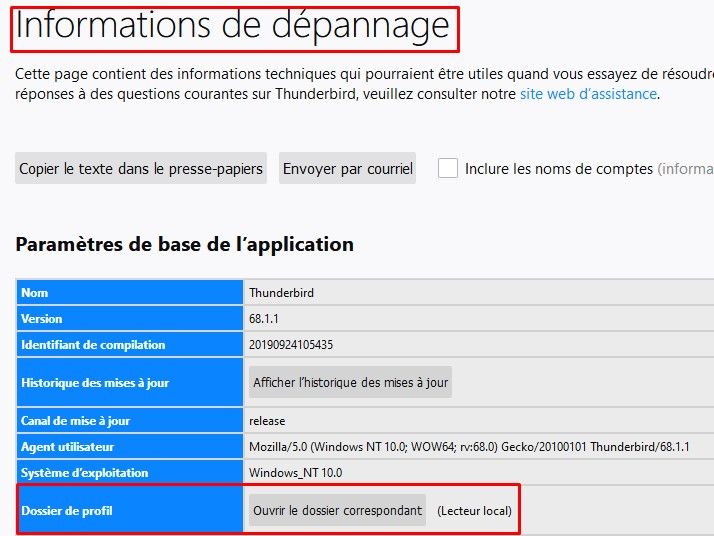Image resolution: width=714 pixels, height=536 pixels.
Task: Select 'Paramètres de base de l'application' heading
Action: [184, 245]
